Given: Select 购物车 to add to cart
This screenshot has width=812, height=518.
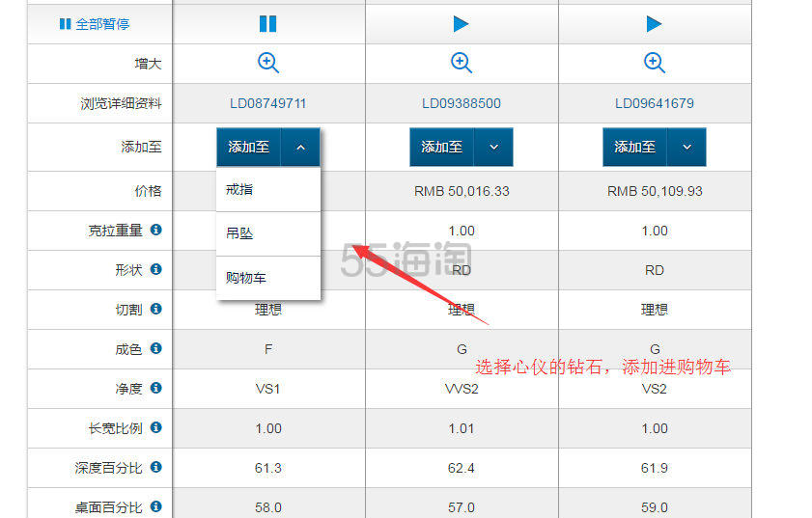Looking at the screenshot, I should tap(246, 278).
